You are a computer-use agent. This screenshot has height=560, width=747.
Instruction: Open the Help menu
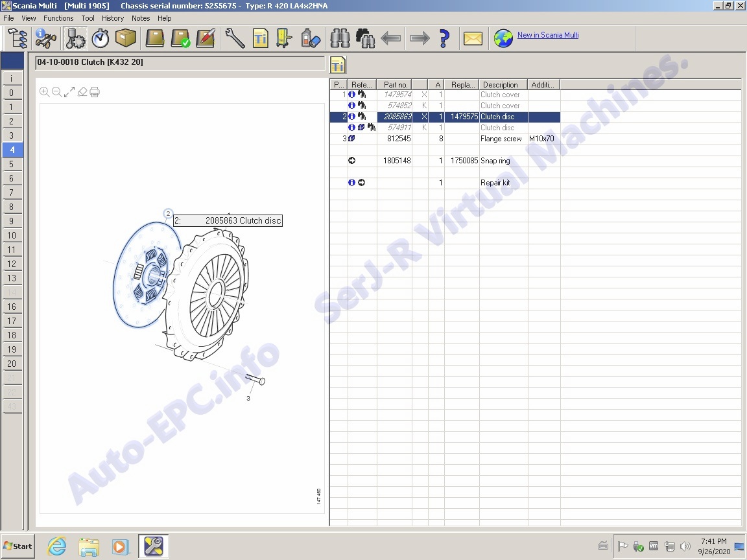[164, 18]
